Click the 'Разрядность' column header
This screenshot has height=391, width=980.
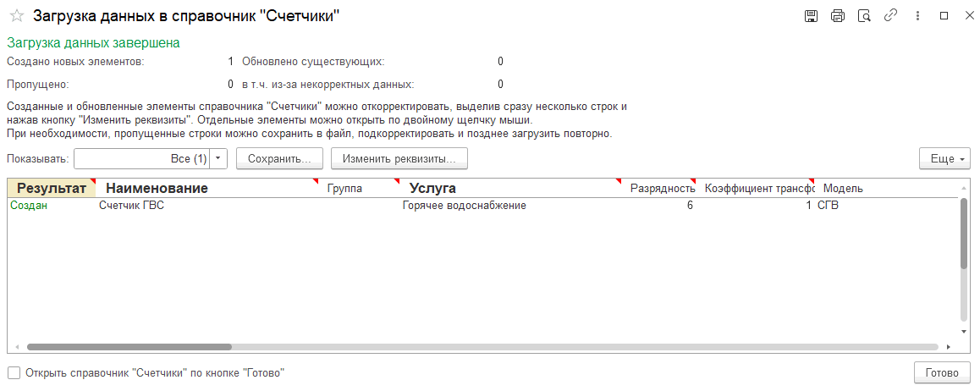click(660, 188)
